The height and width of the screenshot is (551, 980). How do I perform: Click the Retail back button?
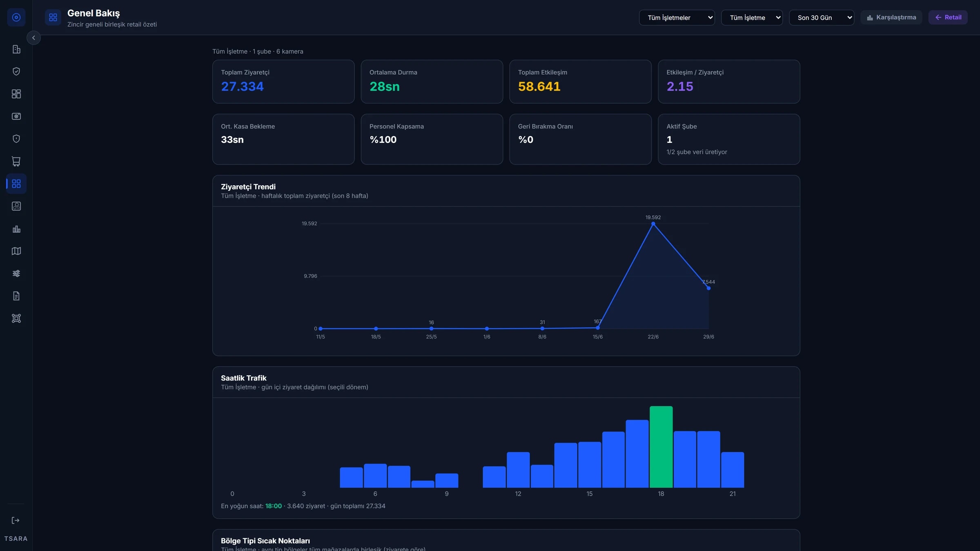point(948,17)
